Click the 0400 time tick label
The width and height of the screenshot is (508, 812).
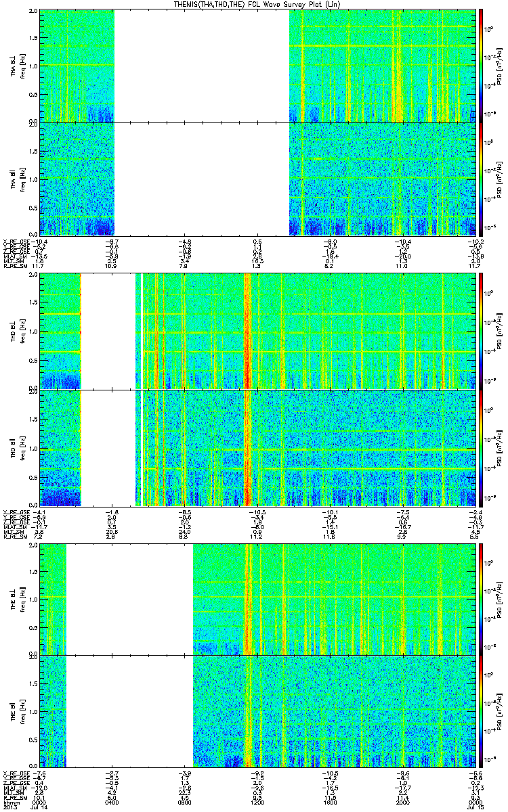pyautogui.click(x=112, y=803)
